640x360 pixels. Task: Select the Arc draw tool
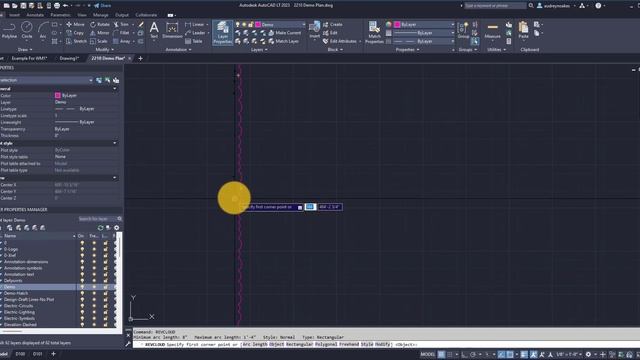(43, 30)
